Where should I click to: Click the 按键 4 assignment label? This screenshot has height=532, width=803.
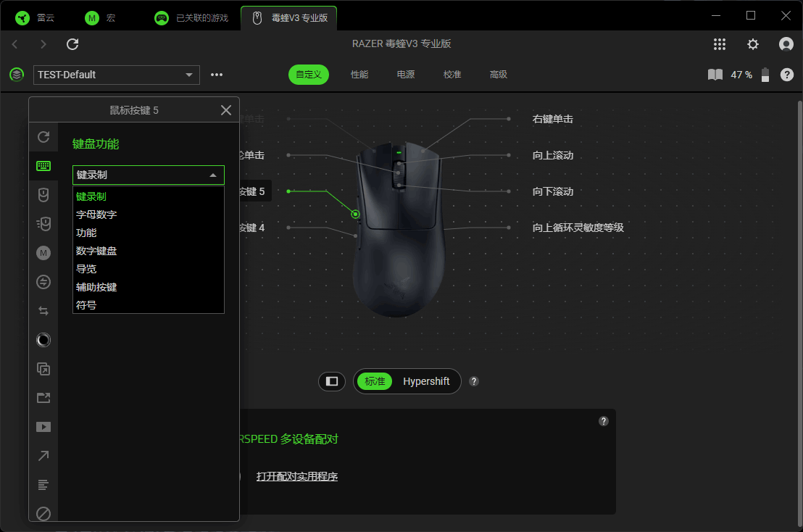[252, 228]
